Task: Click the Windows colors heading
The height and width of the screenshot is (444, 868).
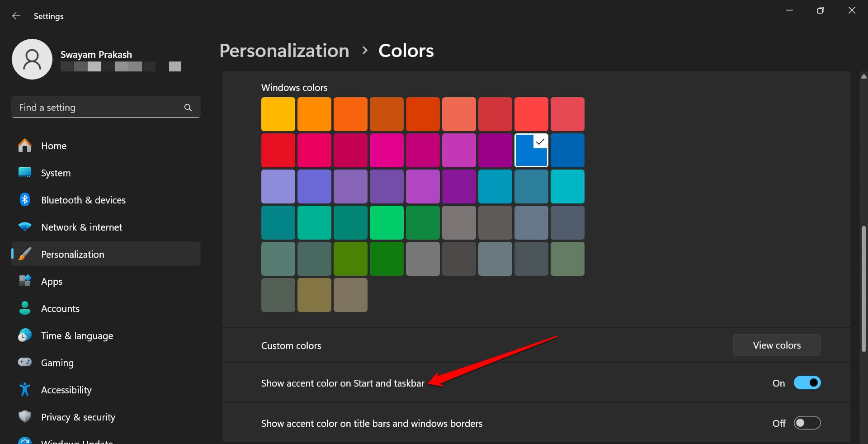Action: pos(294,88)
